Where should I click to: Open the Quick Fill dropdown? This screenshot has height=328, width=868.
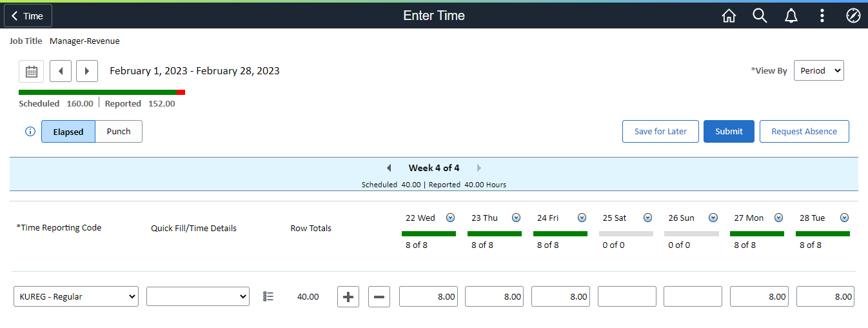[x=198, y=296]
